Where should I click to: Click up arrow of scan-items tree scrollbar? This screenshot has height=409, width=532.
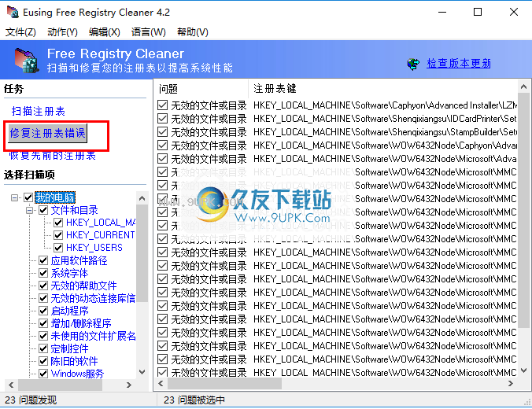pos(142,198)
